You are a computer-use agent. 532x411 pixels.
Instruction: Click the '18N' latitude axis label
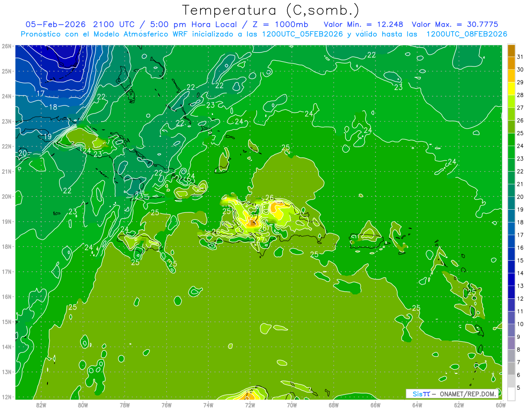click(6, 247)
